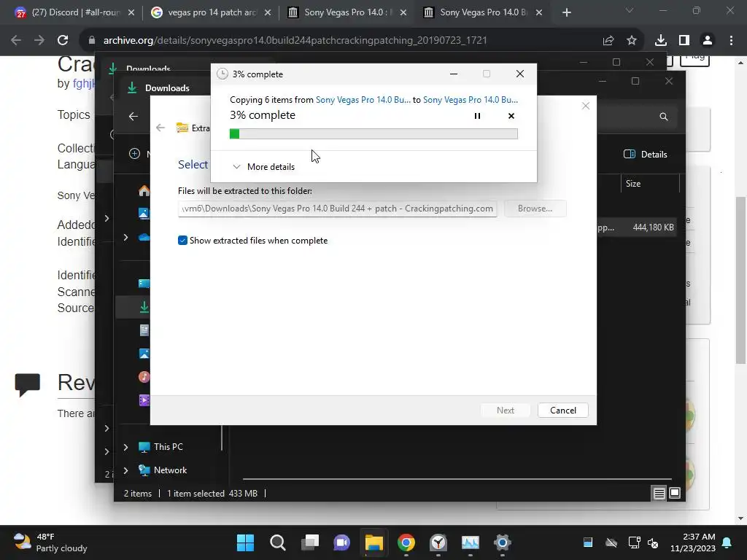This screenshot has height=560, width=747.
Task: Switch to vegas pro 14 patch Google tab
Action: pyautogui.click(x=211, y=12)
